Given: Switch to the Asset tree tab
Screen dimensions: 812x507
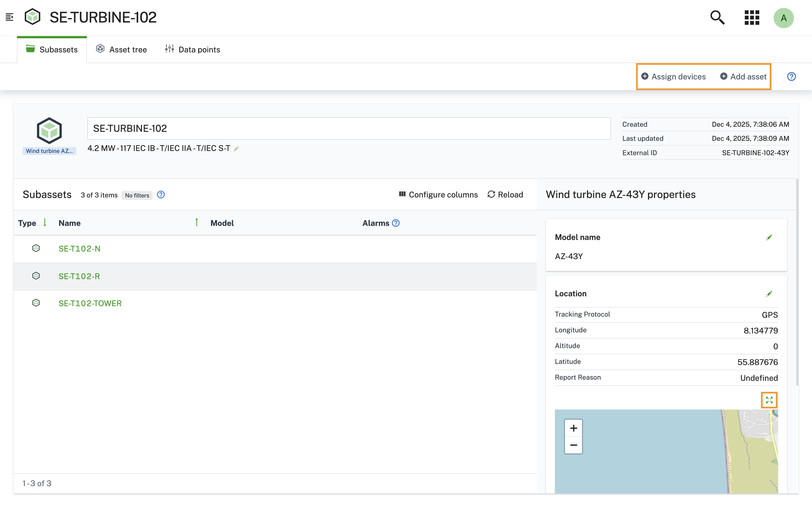Looking at the screenshot, I should pyautogui.click(x=122, y=50).
